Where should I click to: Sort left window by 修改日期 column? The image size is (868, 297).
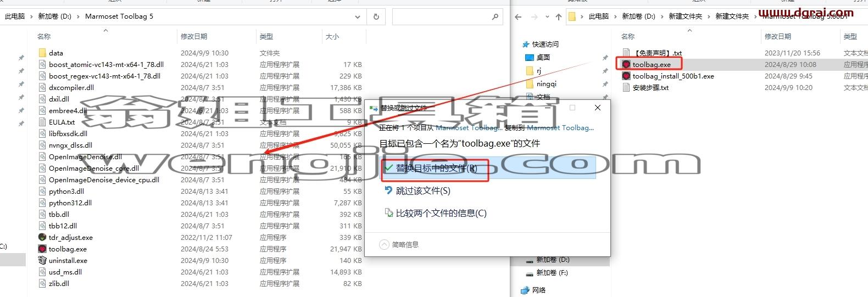[x=194, y=36]
